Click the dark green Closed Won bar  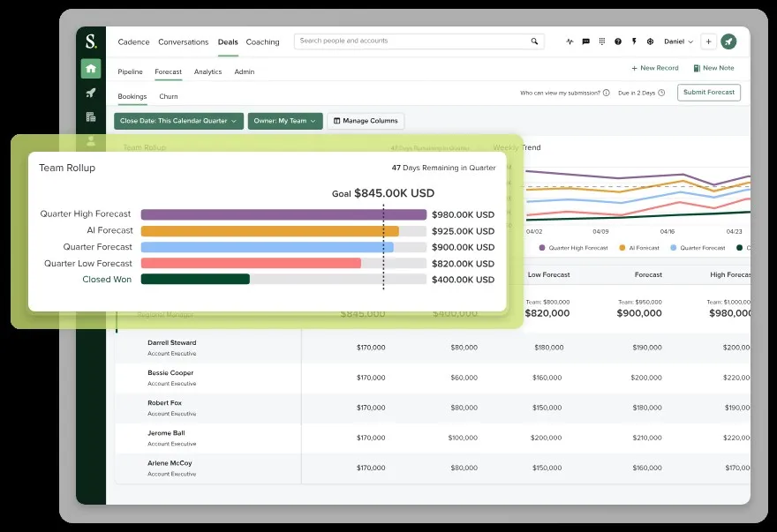[195, 279]
